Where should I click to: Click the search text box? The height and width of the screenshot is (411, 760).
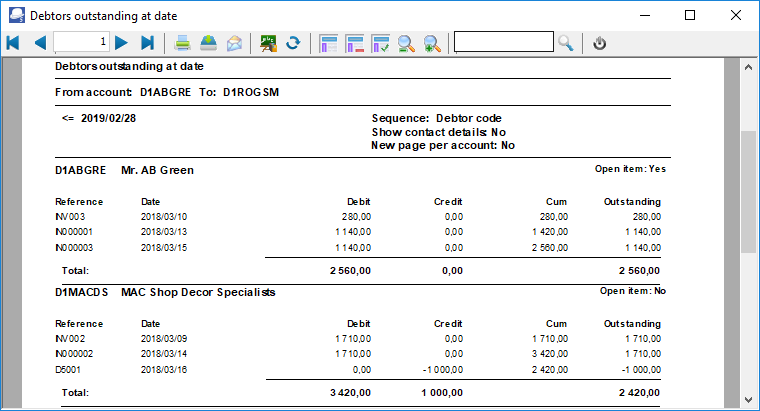click(x=503, y=42)
